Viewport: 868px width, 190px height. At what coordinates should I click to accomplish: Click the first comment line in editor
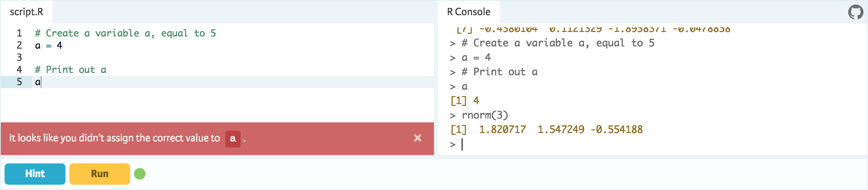[x=125, y=33]
